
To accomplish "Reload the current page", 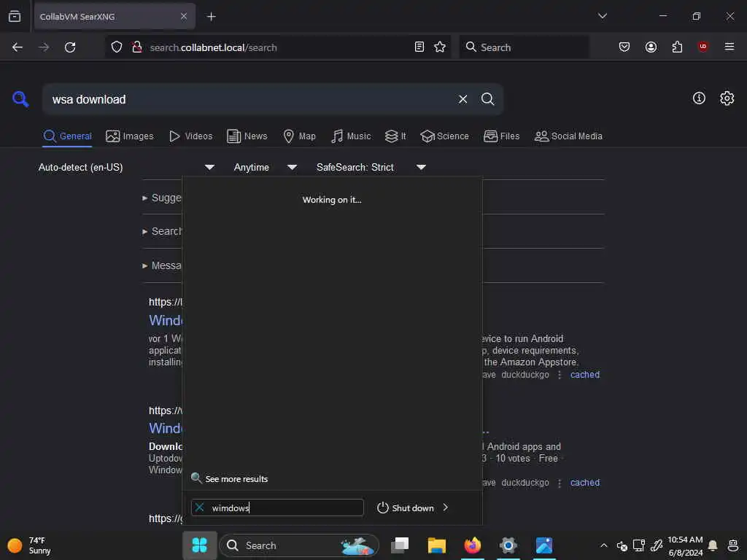I will [70, 47].
